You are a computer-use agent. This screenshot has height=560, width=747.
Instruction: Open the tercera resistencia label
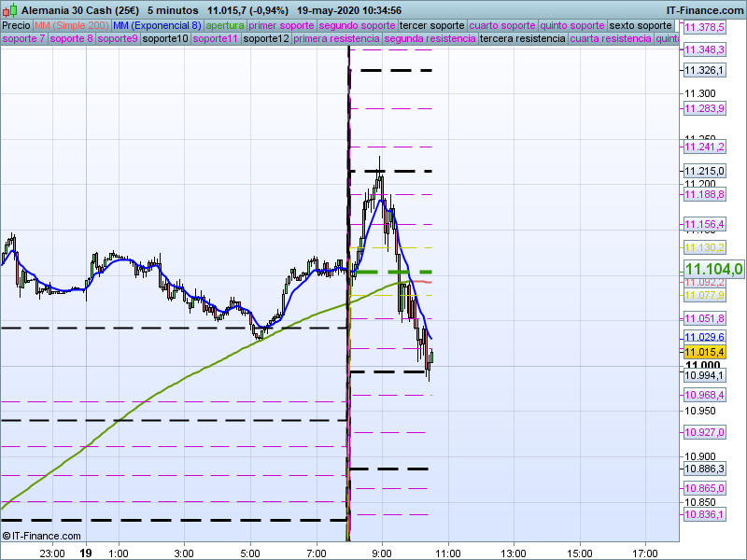(522, 38)
